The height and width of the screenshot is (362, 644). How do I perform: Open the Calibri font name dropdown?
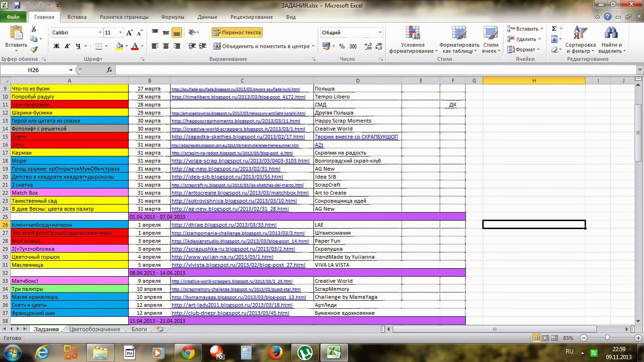(100, 33)
